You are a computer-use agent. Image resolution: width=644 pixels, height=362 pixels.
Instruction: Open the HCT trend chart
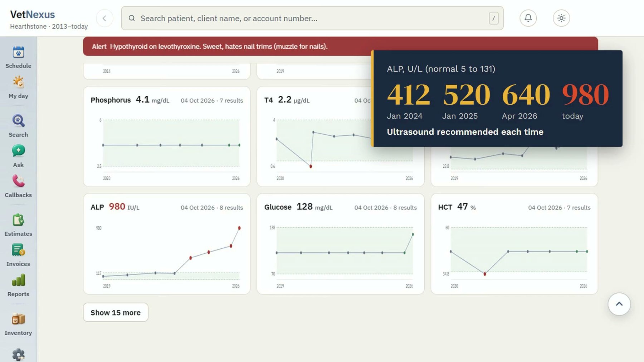514,244
